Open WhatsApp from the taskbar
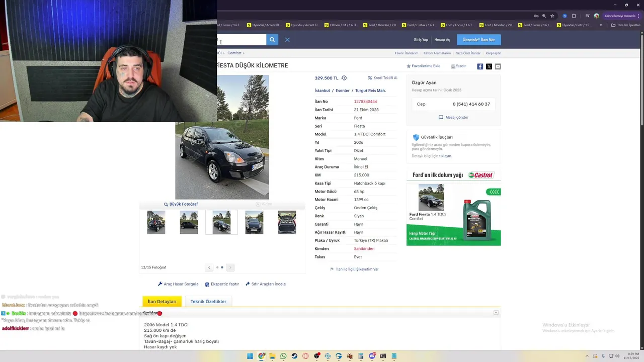Screen dimensions: 644x362 tap(283, 356)
